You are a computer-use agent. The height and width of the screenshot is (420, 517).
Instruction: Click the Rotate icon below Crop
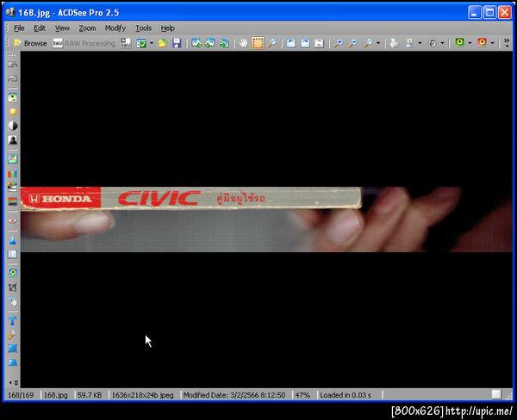(13, 301)
